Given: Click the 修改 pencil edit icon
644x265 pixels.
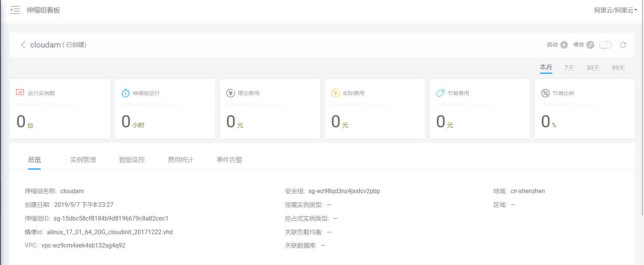Looking at the screenshot, I should (590, 45).
